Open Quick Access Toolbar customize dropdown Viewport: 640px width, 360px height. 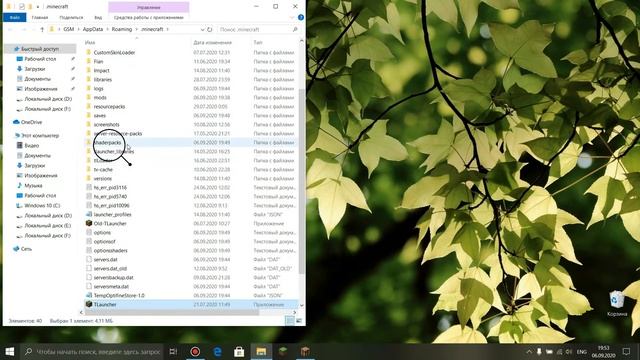pos(38,7)
